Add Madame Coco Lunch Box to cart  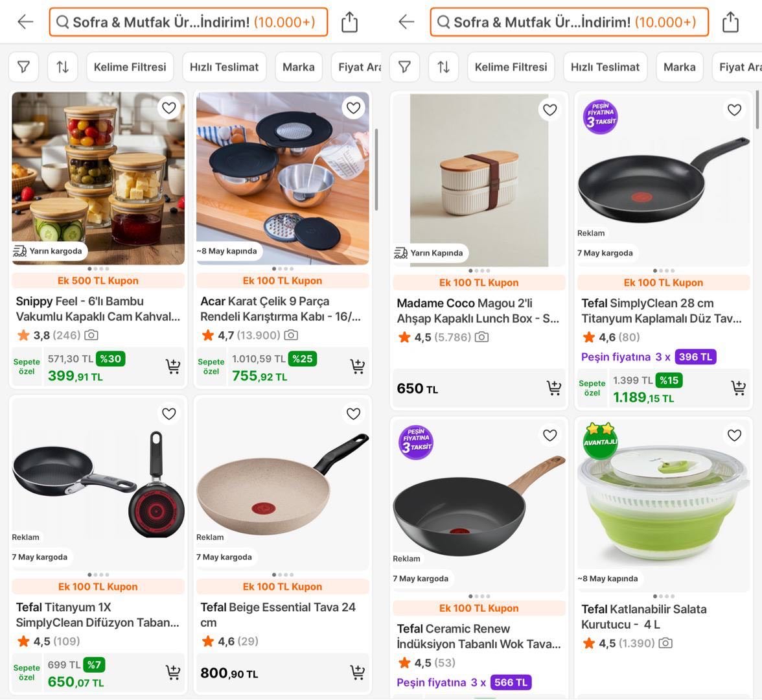(554, 388)
